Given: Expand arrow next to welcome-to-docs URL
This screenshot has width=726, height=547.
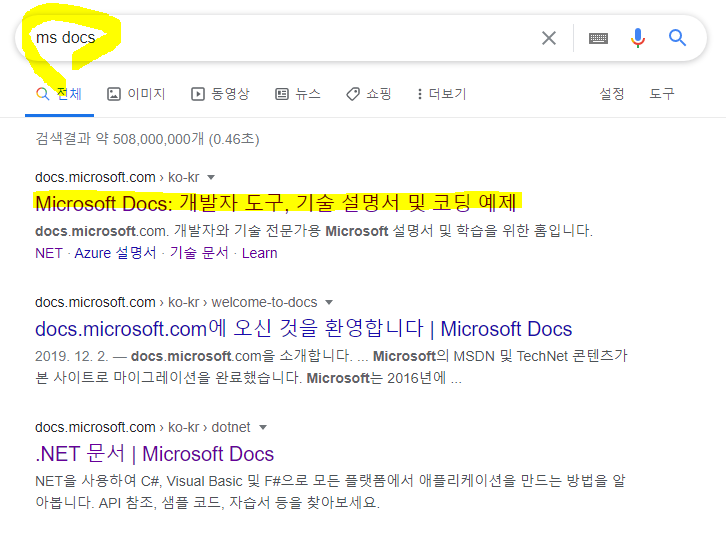Looking at the screenshot, I should (329, 302).
